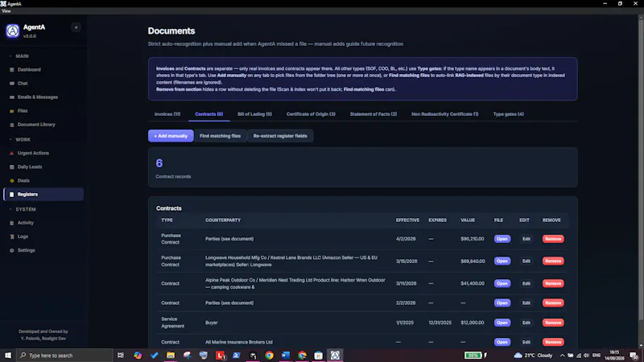This screenshot has width=644, height=362.
Task: Go to Emails & Messages
Action: point(37,97)
